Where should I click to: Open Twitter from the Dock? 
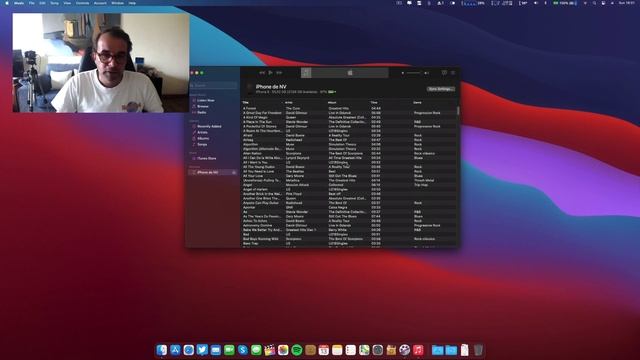point(202,350)
